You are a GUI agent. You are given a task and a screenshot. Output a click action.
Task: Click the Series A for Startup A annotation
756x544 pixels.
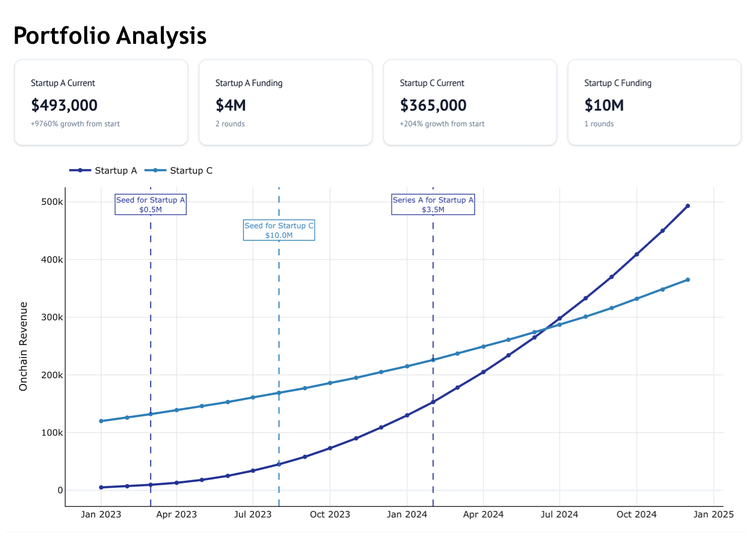click(433, 205)
